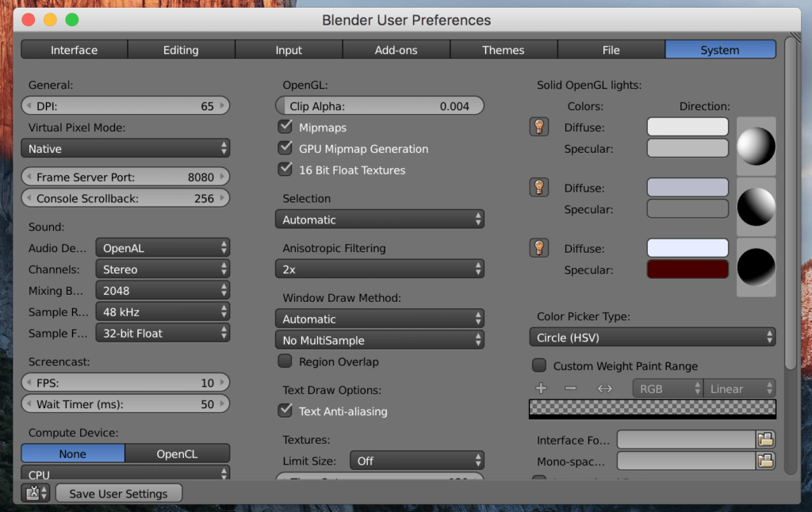Increase DPI with right arrow
The width and height of the screenshot is (812, 512).
222,105
